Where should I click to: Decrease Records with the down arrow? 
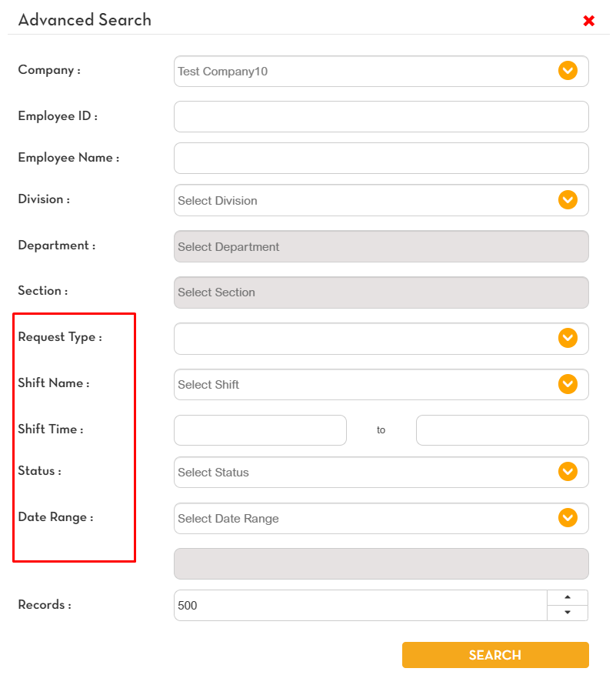pyautogui.click(x=568, y=613)
